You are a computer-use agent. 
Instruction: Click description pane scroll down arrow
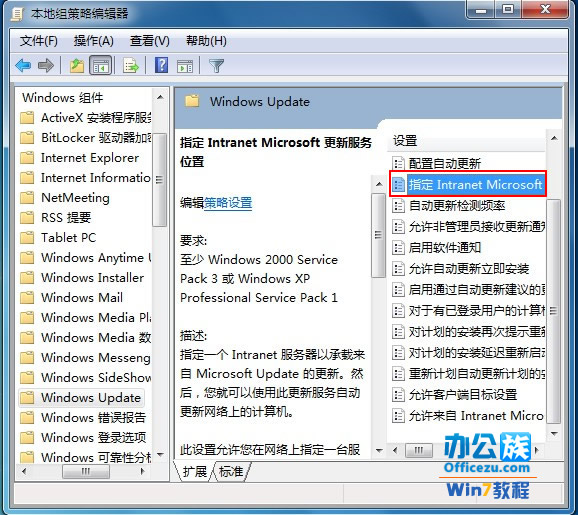379,450
